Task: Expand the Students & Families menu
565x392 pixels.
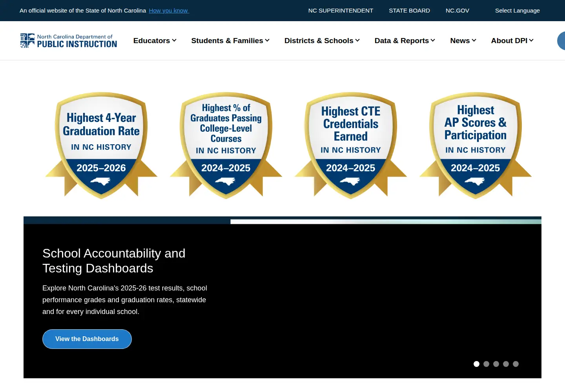Action: 230,41
